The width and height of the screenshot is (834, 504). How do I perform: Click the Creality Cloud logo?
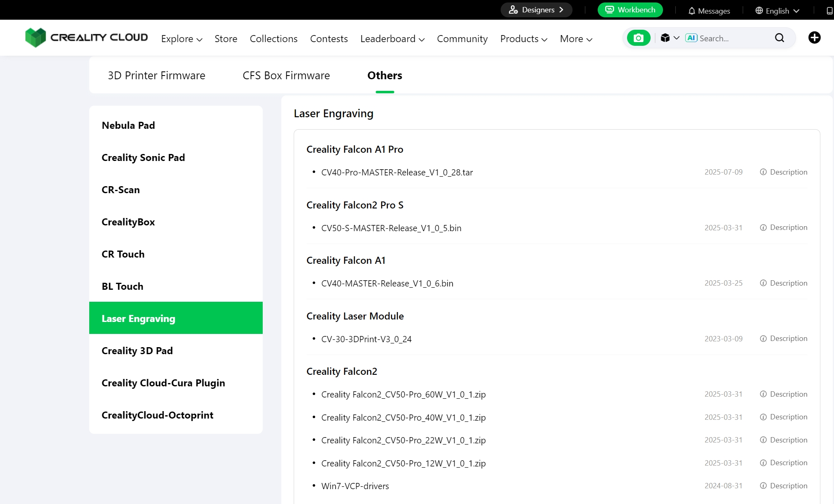(x=86, y=38)
